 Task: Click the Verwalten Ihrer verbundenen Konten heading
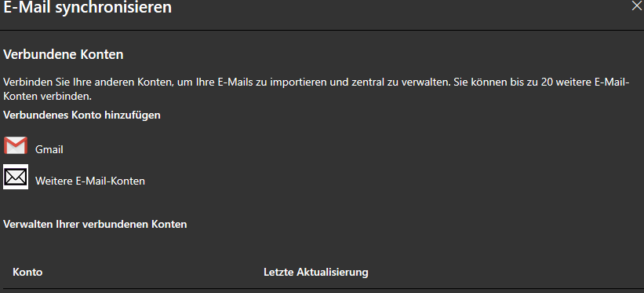95,225
